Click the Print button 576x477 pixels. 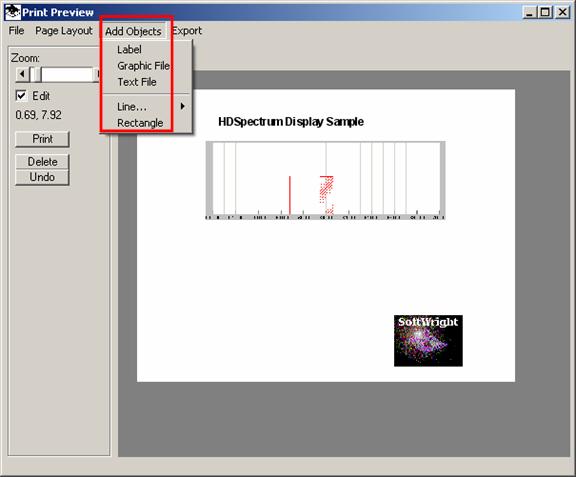42,139
